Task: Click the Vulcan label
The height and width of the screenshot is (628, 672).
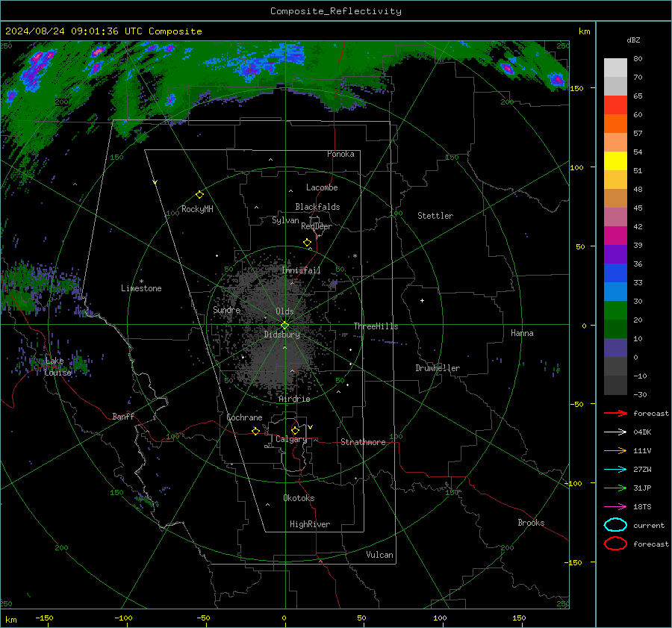Action: pyautogui.click(x=380, y=555)
